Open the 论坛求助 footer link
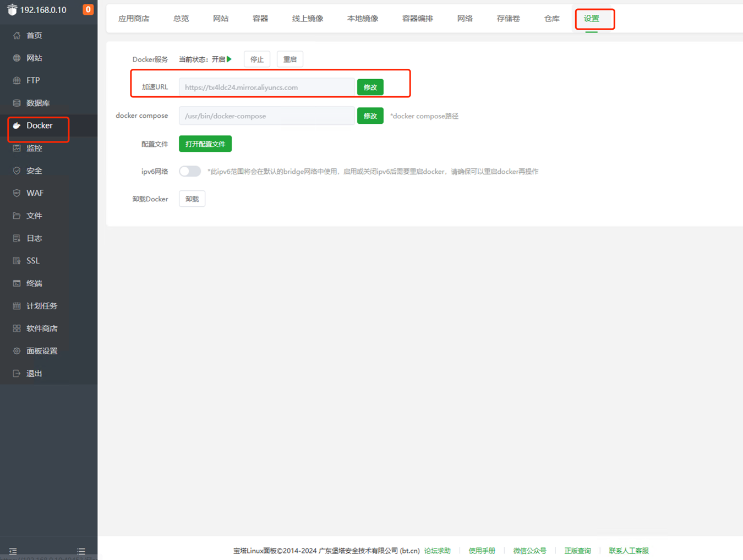Image resolution: width=743 pixels, height=560 pixels. (x=437, y=551)
